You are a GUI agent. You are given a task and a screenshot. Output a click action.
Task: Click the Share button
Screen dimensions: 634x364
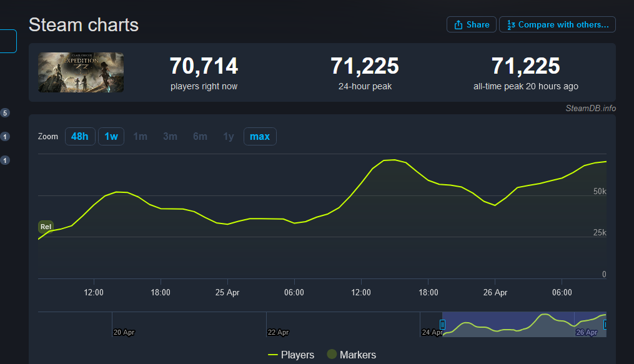[x=472, y=24]
